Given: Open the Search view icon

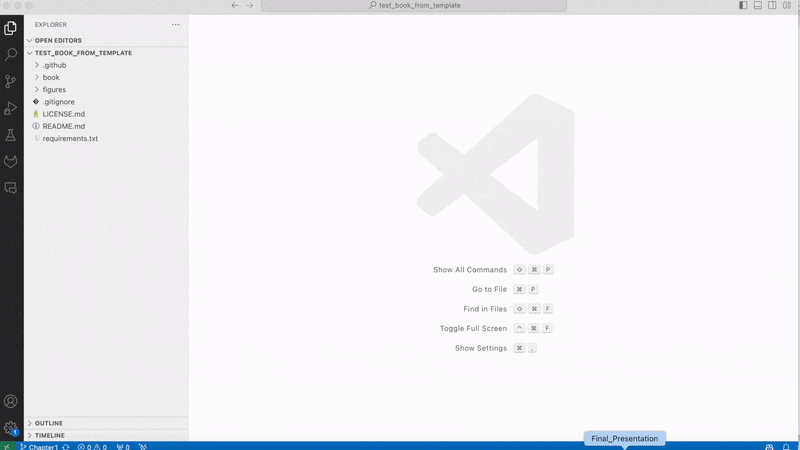Looking at the screenshot, I should (10, 55).
